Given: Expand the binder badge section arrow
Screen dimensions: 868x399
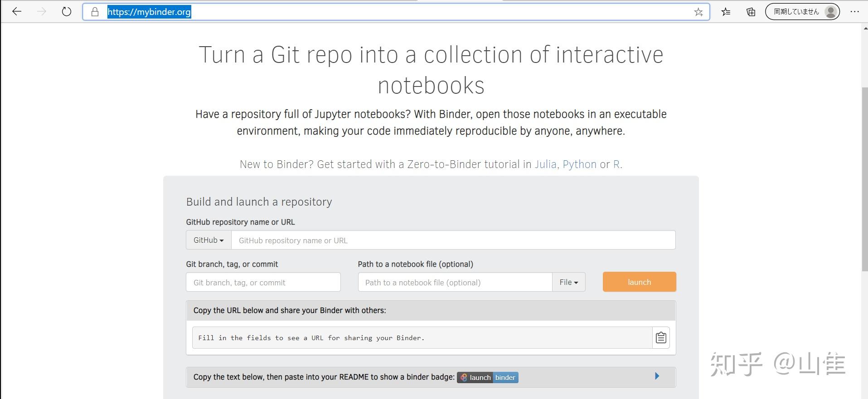Looking at the screenshot, I should [x=657, y=376].
